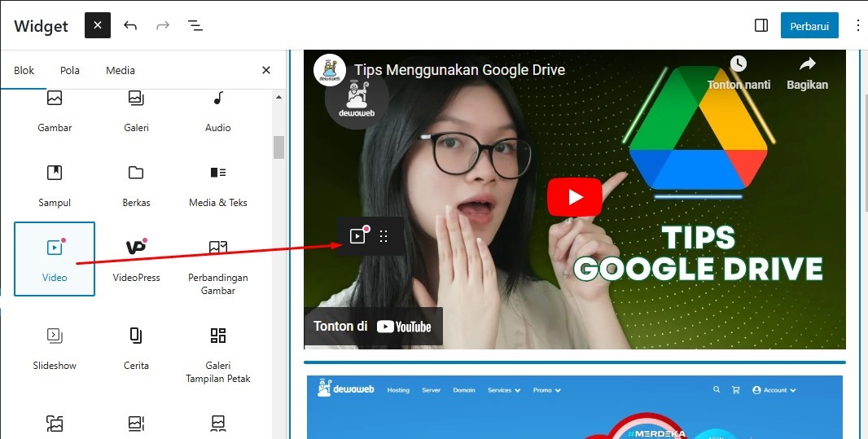Image resolution: width=868 pixels, height=439 pixels.
Task: Click the Bagikan share icon
Action: [x=807, y=64]
